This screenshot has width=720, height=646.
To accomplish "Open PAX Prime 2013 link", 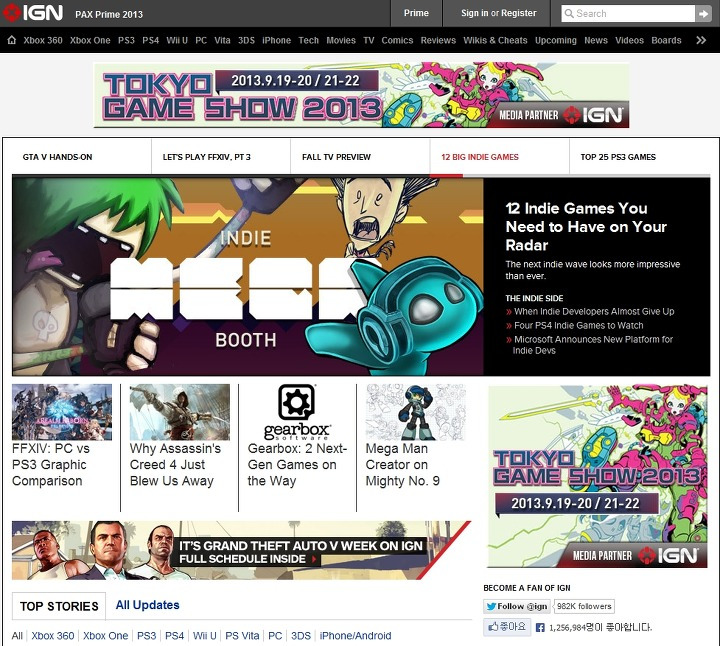I will point(109,14).
